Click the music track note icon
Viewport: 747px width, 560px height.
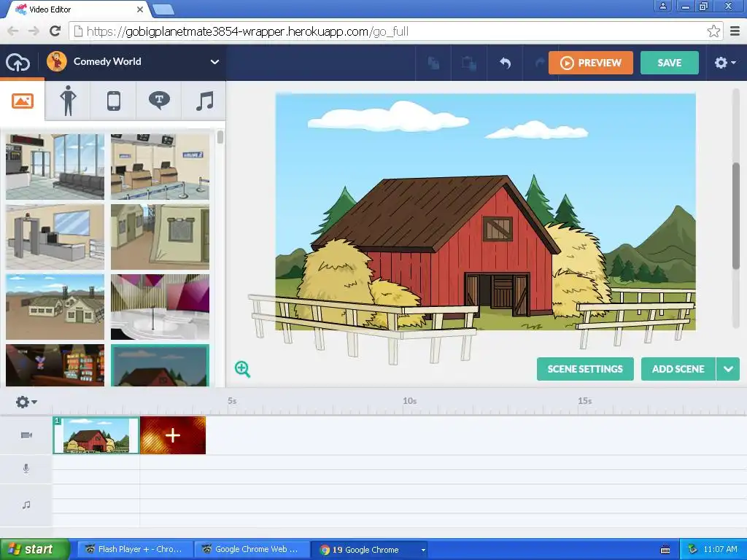(26, 505)
